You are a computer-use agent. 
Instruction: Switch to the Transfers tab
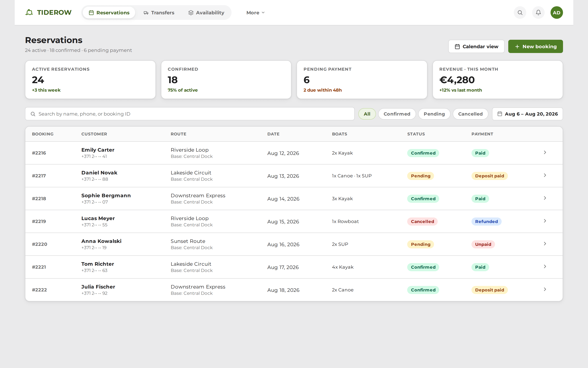tap(159, 12)
